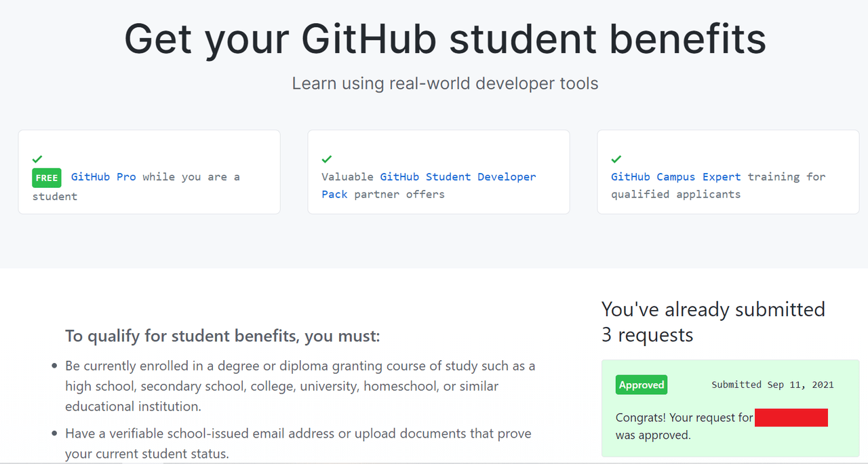The width and height of the screenshot is (868, 464).
Task: Click the 'Get your GitHub student benefits' heading
Action: pyautogui.click(x=446, y=39)
